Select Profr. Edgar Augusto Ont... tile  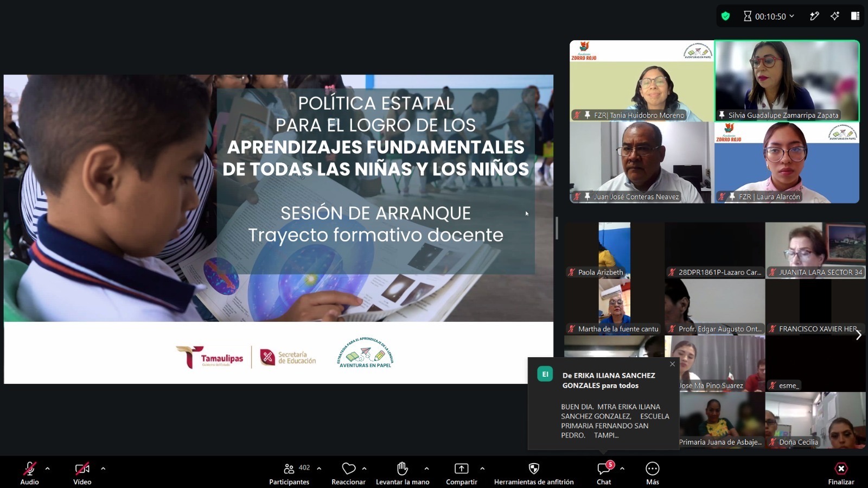(x=715, y=307)
